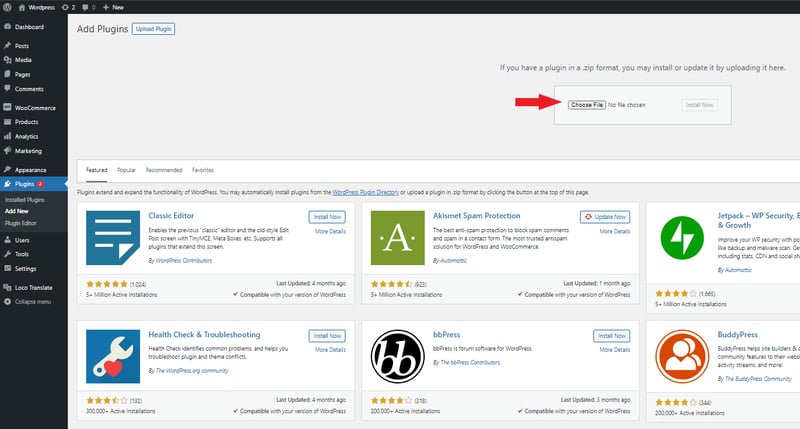Viewport: 800px width, 429px height.
Task: Open the WordPress Contributors author link
Action: point(184,261)
